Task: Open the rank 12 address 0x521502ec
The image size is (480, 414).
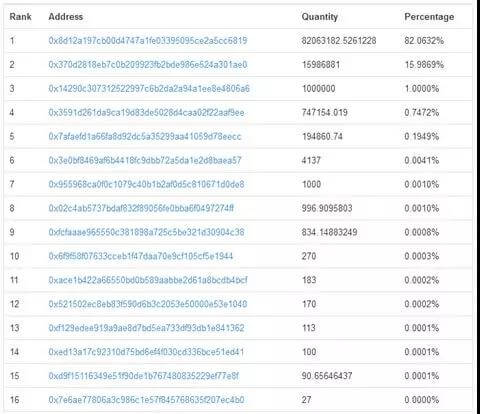Action: coord(148,304)
